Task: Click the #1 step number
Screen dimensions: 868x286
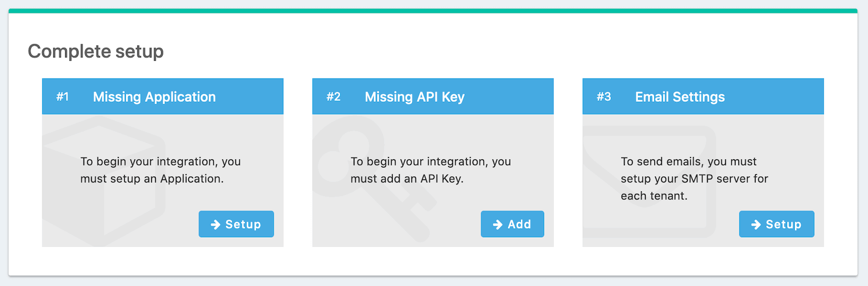Action: click(62, 97)
